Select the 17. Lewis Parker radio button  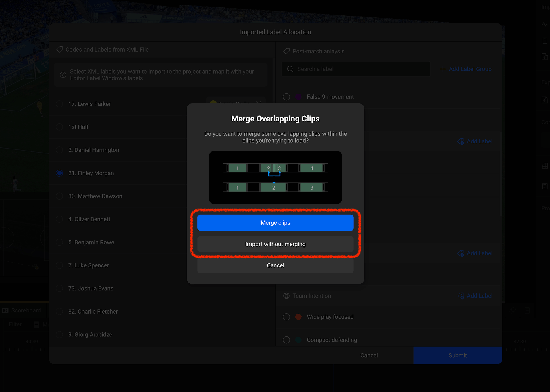coord(60,104)
